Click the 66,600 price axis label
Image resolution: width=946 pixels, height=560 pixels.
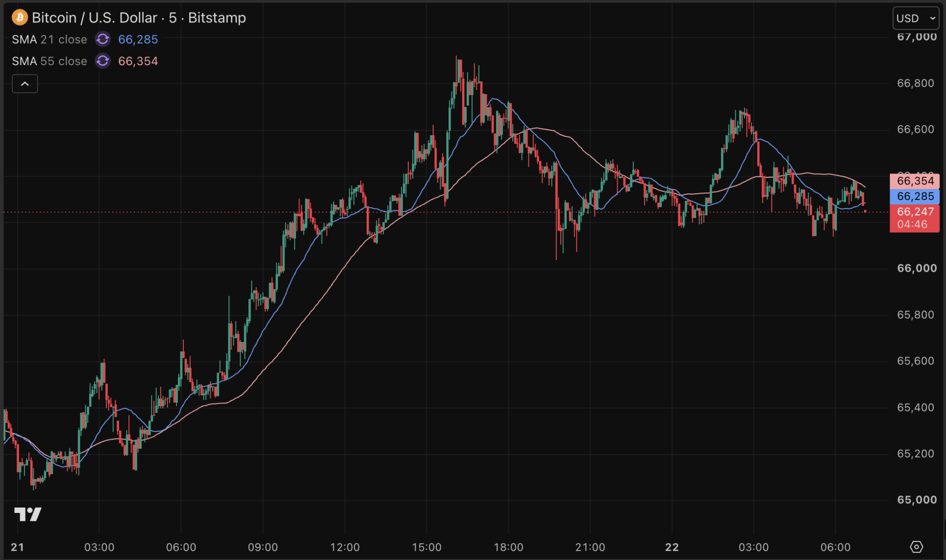[916, 129]
